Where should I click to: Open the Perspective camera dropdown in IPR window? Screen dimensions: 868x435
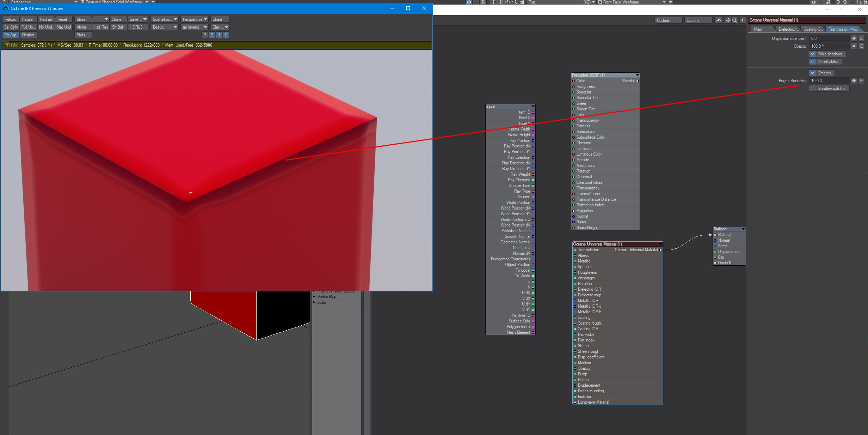pos(195,19)
